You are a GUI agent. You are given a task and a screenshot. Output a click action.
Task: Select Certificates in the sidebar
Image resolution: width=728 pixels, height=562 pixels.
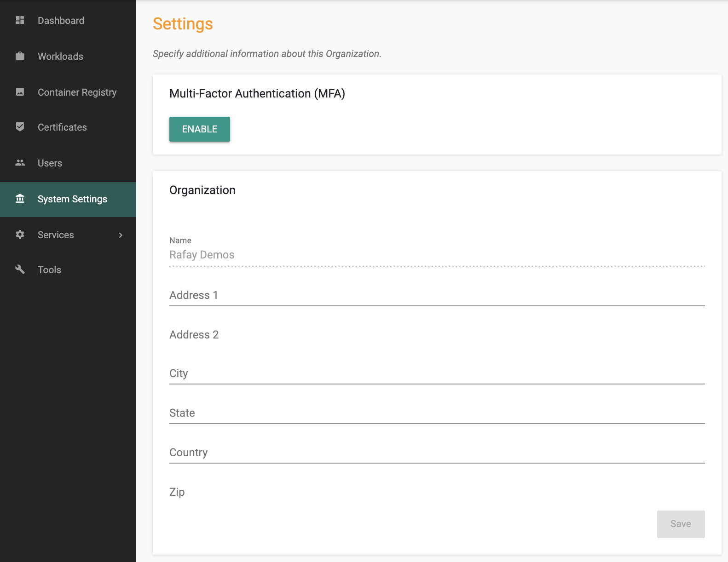(x=68, y=127)
